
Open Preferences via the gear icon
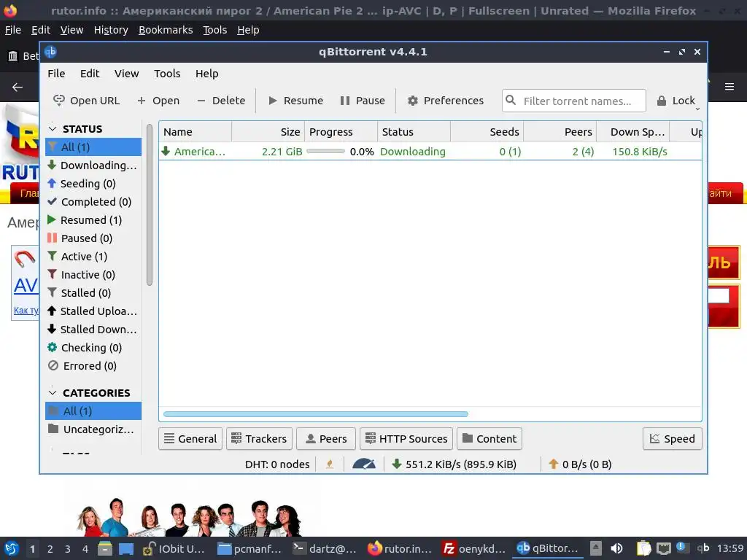pos(413,101)
